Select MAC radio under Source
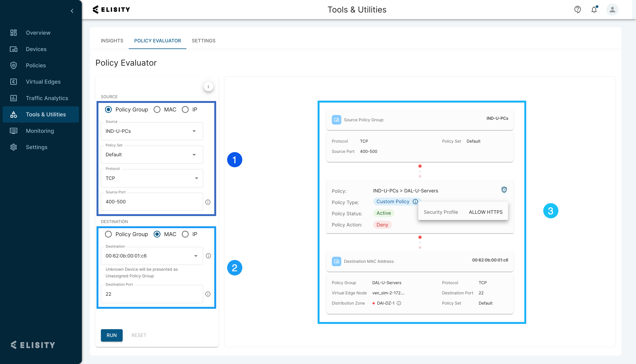 click(x=157, y=110)
